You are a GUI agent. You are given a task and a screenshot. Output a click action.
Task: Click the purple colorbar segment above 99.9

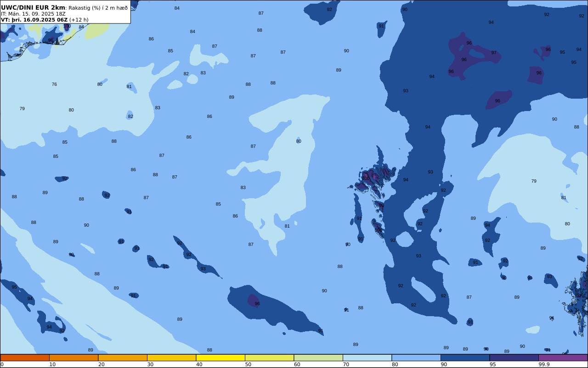[563, 357]
